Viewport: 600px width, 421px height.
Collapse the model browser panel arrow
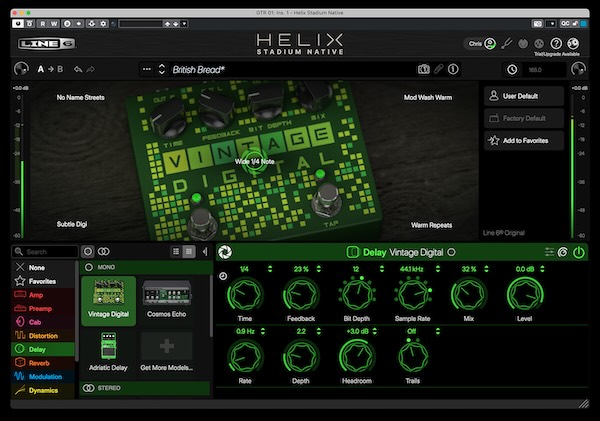(x=205, y=251)
